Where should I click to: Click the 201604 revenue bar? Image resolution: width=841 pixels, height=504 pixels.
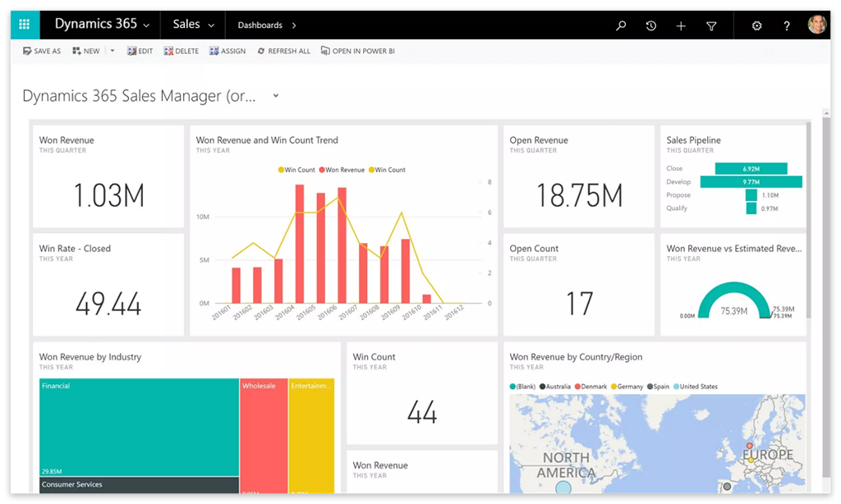coord(299,244)
